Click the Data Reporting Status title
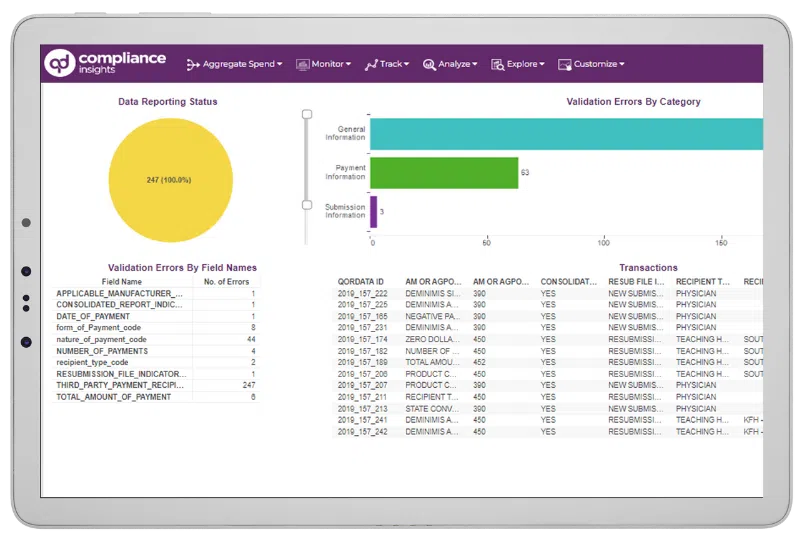Image resolution: width=807 pixels, height=542 pixels. (168, 102)
